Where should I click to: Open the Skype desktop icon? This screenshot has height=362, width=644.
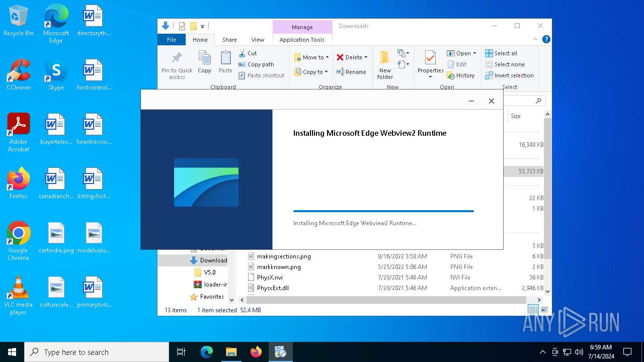pos(56,75)
